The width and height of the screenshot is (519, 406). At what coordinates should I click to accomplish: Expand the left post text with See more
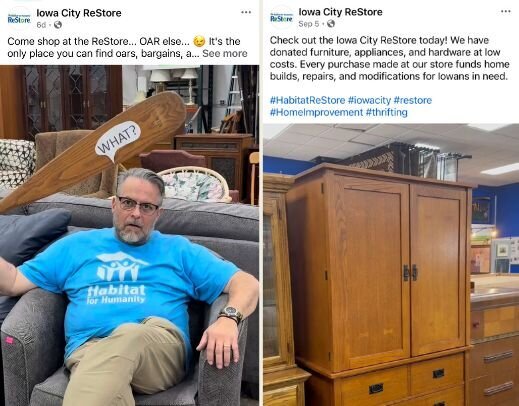(x=225, y=53)
